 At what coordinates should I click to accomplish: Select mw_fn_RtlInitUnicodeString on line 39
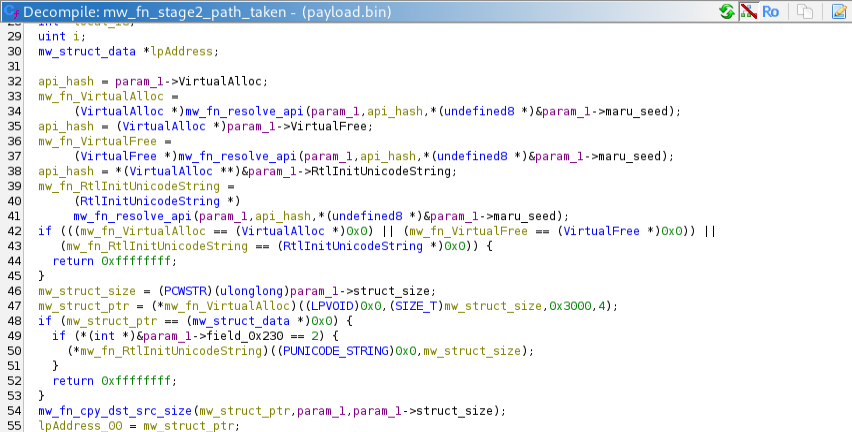pos(129,186)
